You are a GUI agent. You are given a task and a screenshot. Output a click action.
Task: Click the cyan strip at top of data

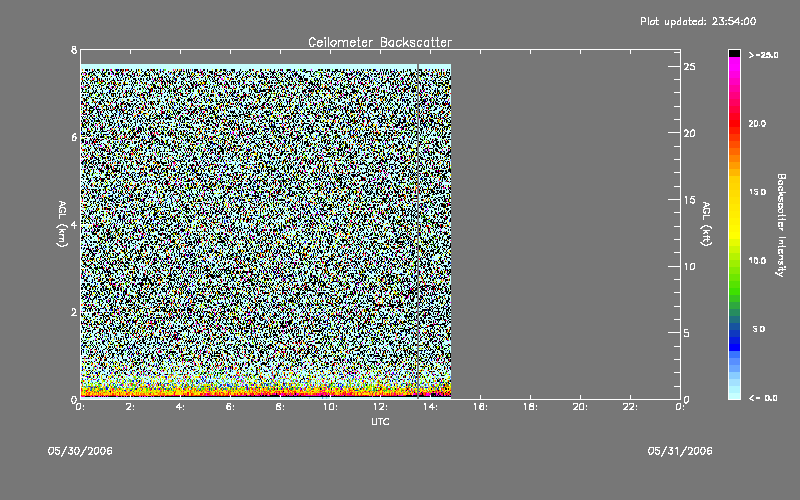click(266, 67)
